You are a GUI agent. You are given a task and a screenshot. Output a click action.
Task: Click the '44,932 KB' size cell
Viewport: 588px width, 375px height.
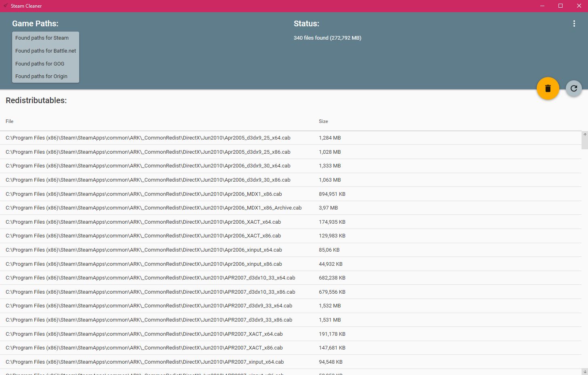(x=331, y=264)
